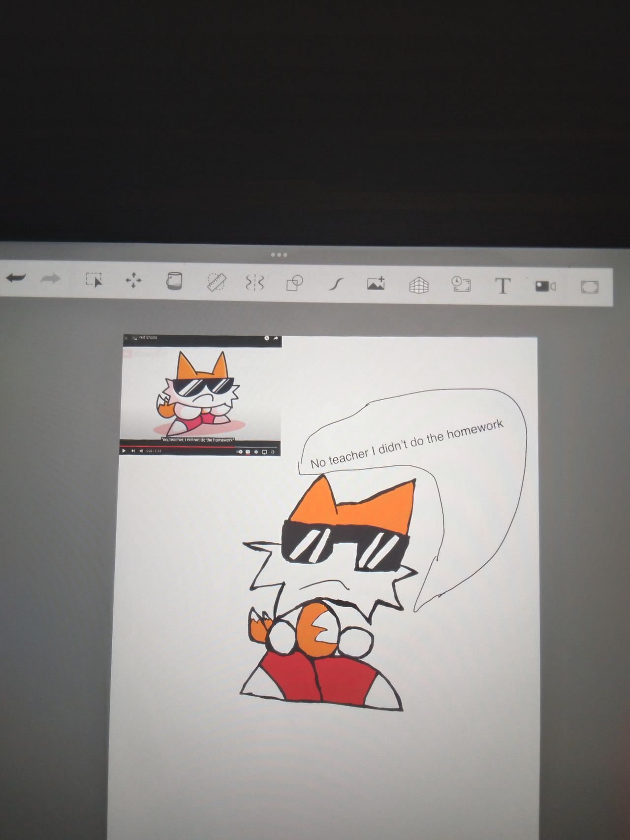Tap the volume speaker icon in the reference screenshot
The width and height of the screenshot is (630, 840).
click(141, 451)
